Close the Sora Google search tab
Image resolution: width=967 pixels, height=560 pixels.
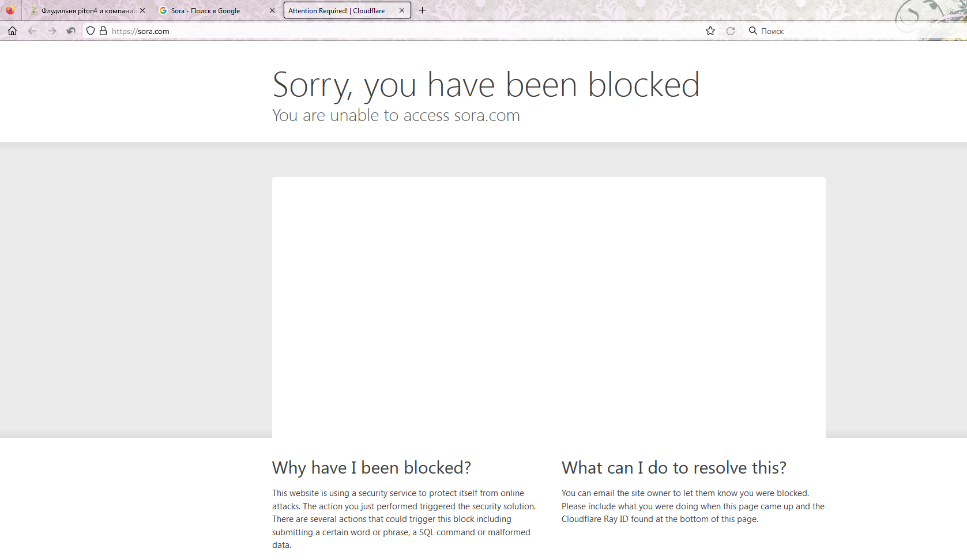click(272, 10)
